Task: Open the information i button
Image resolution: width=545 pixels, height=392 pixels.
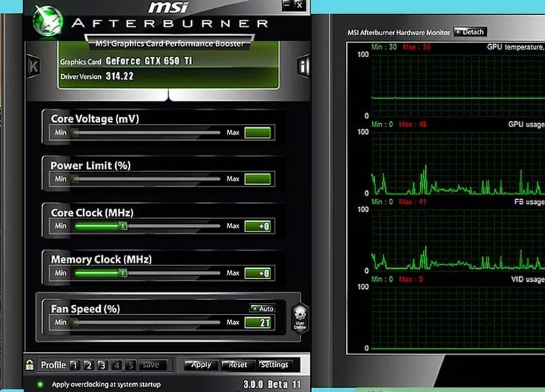Action: [303, 66]
